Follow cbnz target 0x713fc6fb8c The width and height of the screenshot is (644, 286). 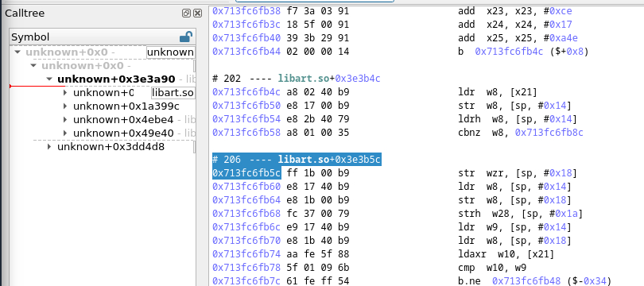549,133
